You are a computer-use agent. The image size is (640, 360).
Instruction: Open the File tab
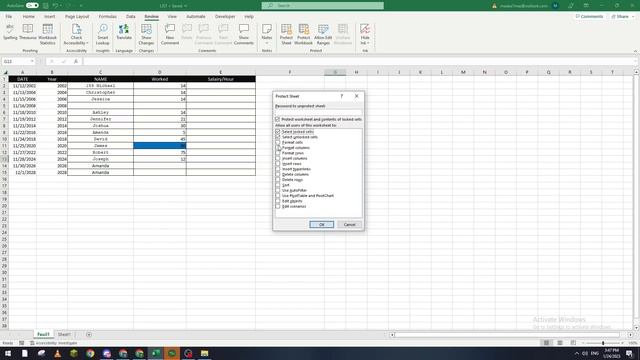click(9, 17)
